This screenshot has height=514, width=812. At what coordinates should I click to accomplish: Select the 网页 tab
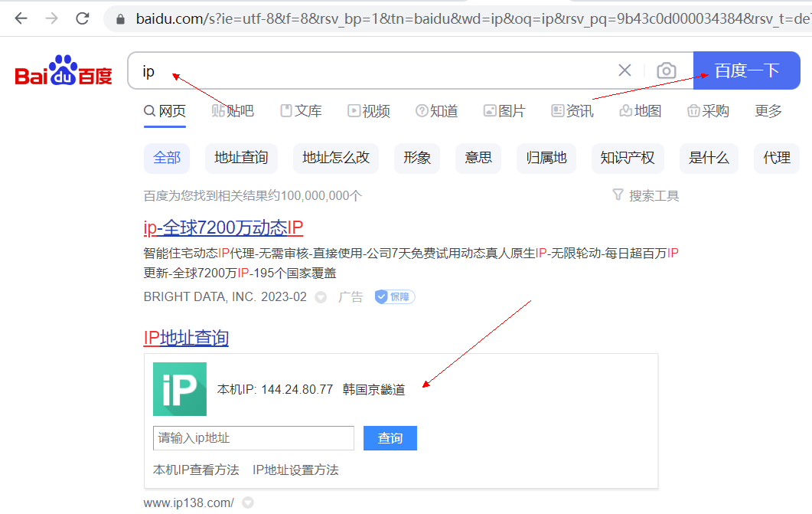click(165, 111)
